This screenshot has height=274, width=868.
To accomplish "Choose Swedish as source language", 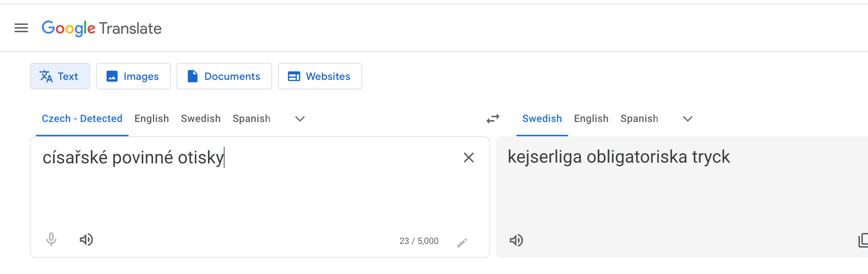I will (x=201, y=119).
